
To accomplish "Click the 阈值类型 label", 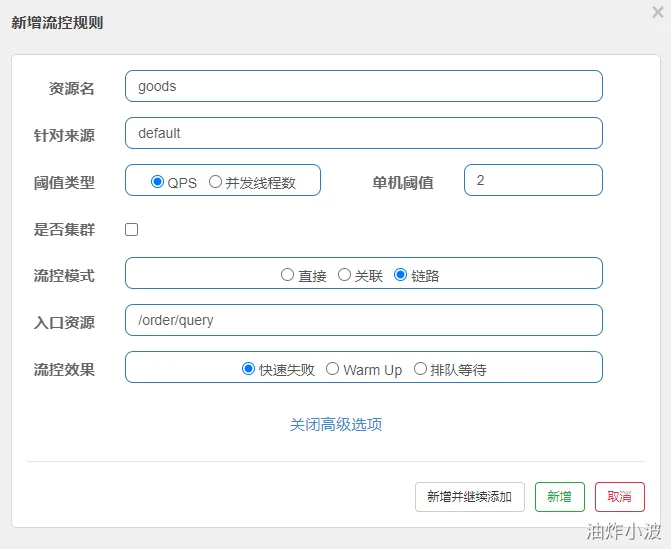I will pos(64,182).
